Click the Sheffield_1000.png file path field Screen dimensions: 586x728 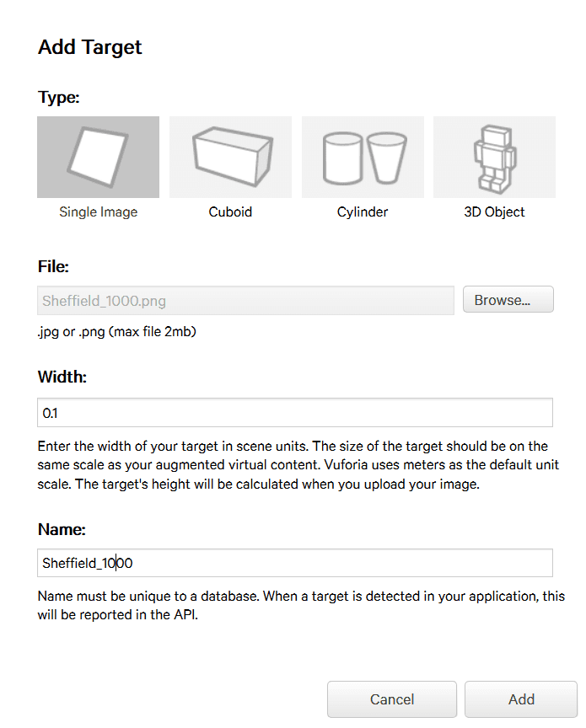(x=246, y=301)
